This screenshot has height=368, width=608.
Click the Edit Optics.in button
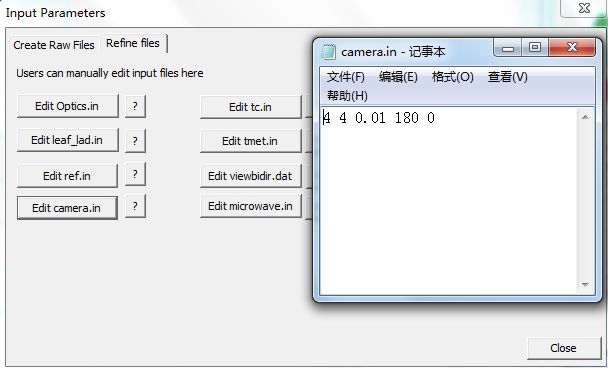(67, 106)
